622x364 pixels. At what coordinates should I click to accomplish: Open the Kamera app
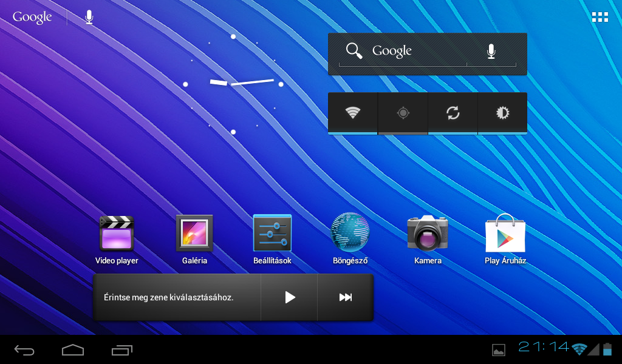coord(428,239)
